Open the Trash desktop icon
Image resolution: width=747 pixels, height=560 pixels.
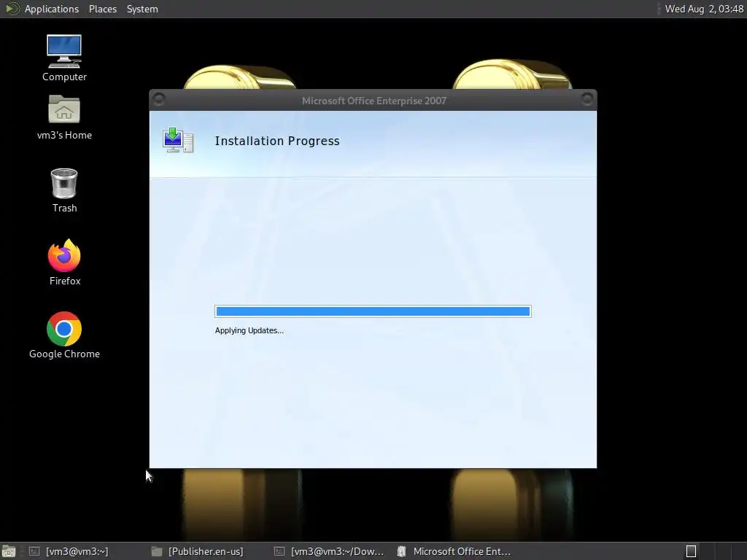(64, 190)
